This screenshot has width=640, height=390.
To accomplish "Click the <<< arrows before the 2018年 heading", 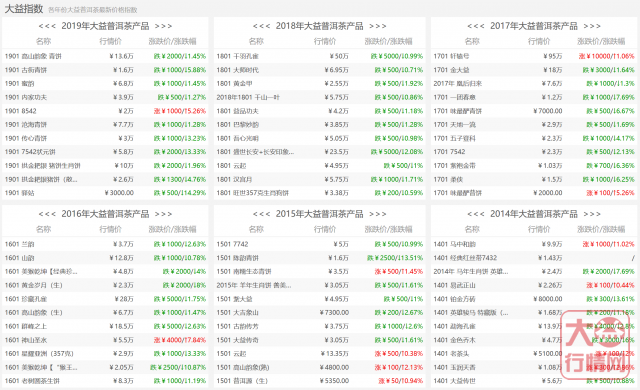I will point(261,26).
